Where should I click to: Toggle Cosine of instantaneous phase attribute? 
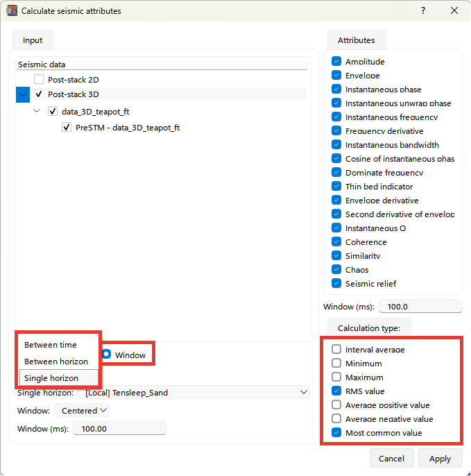pyautogui.click(x=336, y=158)
